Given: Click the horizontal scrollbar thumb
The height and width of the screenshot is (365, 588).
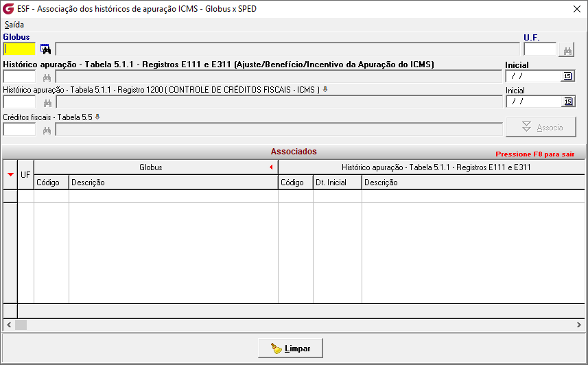Looking at the screenshot, I should click(x=21, y=325).
